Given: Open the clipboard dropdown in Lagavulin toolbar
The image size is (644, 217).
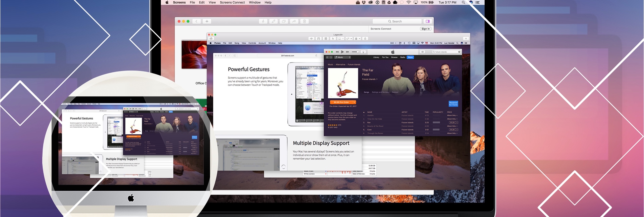Looking at the screenshot, I should pyautogui.click(x=358, y=39).
